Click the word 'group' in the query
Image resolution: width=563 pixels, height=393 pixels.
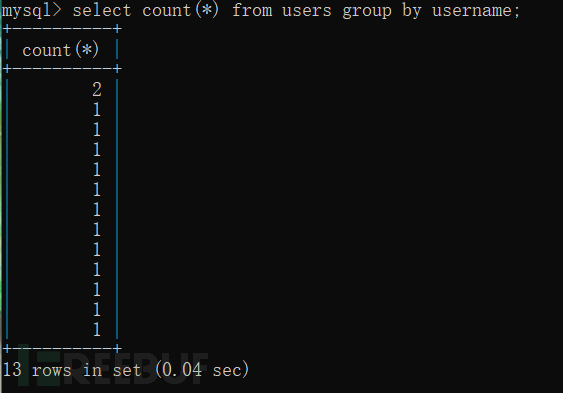(x=367, y=11)
